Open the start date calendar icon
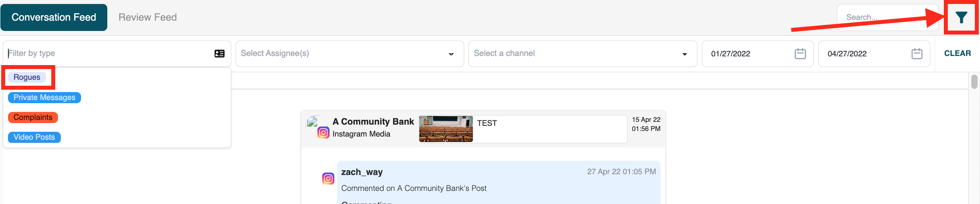 coord(800,54)
